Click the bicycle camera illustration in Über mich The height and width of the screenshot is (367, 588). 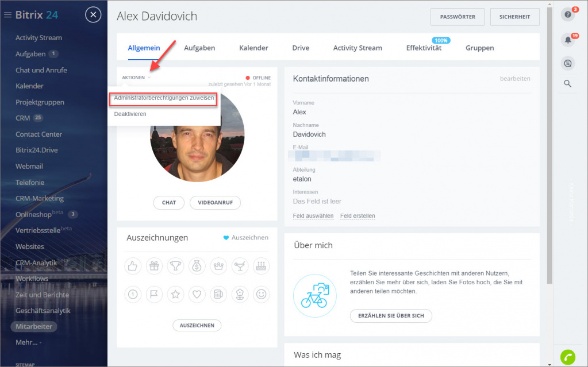[315, 296]
